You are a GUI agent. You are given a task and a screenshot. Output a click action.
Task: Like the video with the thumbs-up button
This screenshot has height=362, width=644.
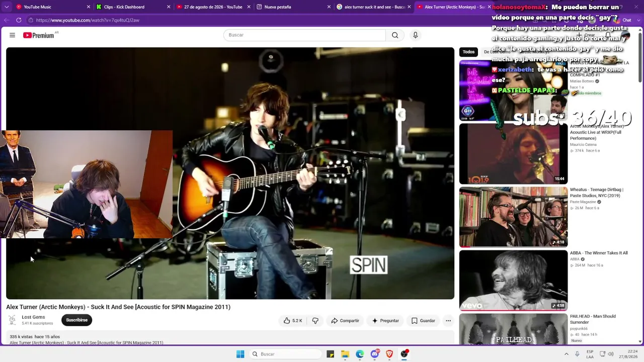click(293, 321)
